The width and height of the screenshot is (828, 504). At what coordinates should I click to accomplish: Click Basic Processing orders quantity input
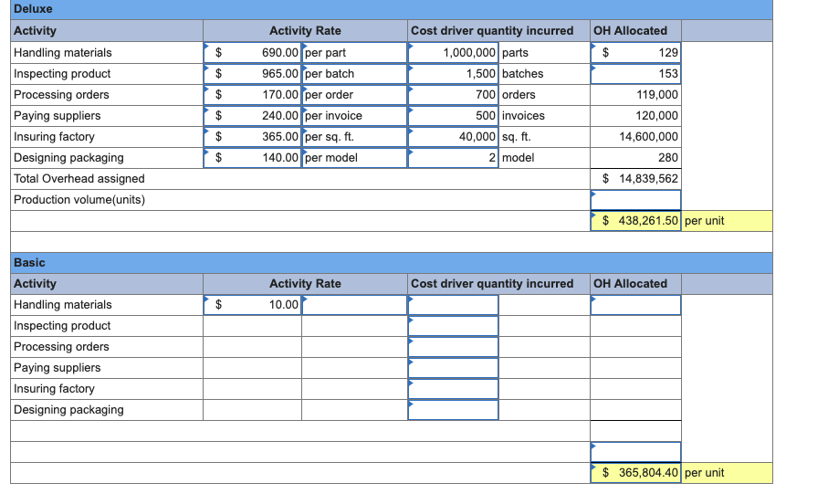[x=453, y=347]
